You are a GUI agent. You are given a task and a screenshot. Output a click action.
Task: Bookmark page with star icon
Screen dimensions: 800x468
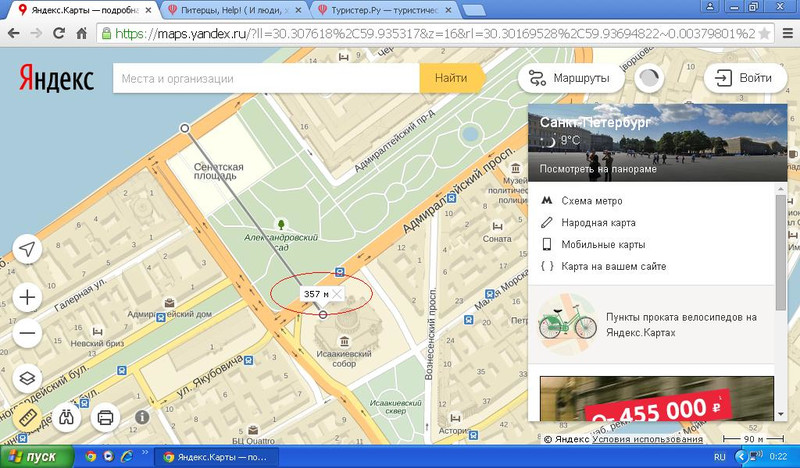(764, 34)
